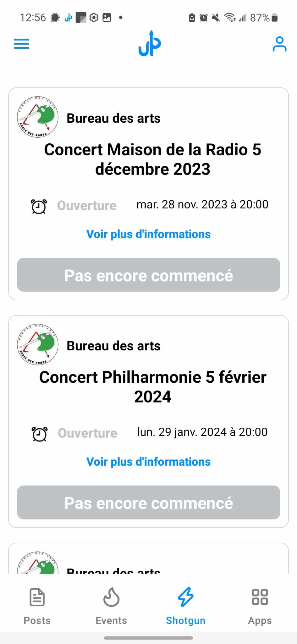Open Voir plus d'informations for the Philharmonie concert
The width and height of the screenshot is (297, 644).
tap(148, 462)
